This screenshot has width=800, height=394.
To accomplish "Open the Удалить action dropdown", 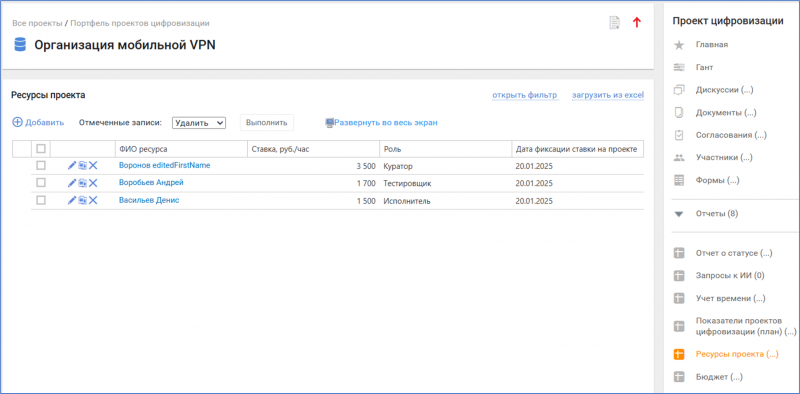I will click(199, 122).
